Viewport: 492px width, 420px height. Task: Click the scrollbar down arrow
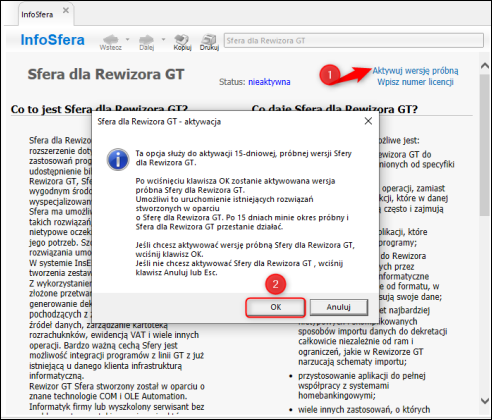click(485, 401)
